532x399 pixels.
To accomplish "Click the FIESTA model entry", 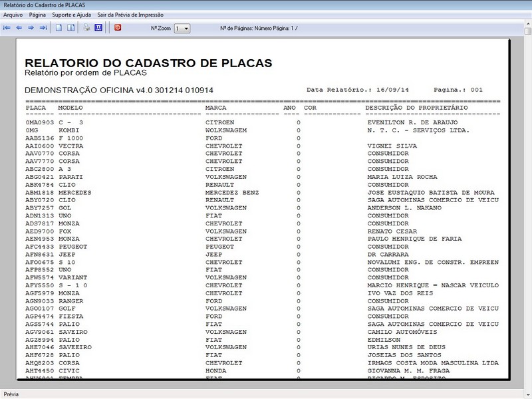I will (71, 317).
